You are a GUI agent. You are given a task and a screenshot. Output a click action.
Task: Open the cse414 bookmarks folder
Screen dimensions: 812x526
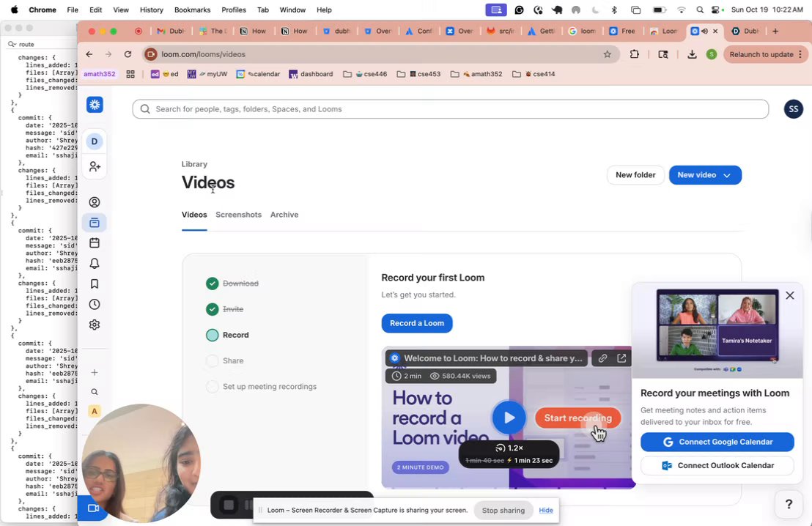click(534, 74)
